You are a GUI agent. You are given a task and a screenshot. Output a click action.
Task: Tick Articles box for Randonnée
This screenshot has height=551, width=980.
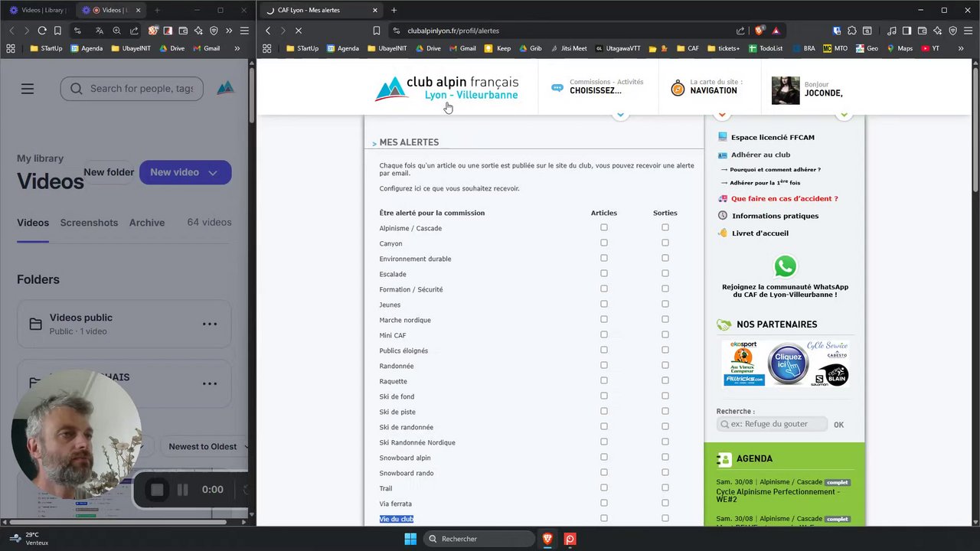tap(604, 365)
